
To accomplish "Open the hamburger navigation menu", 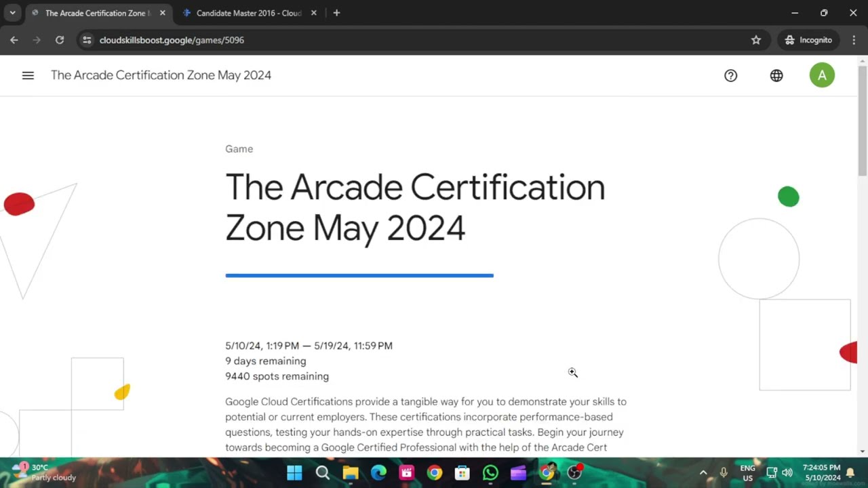I will [28, 75].
